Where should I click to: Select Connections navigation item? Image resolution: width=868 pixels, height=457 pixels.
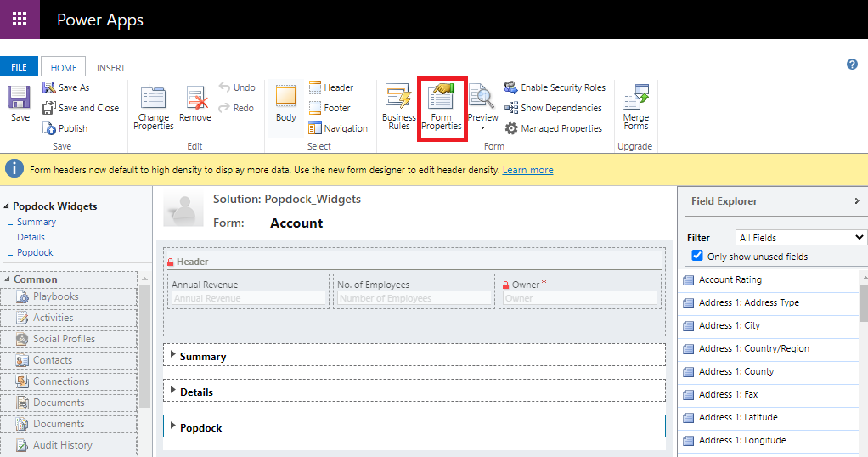(x=69, y=381)
